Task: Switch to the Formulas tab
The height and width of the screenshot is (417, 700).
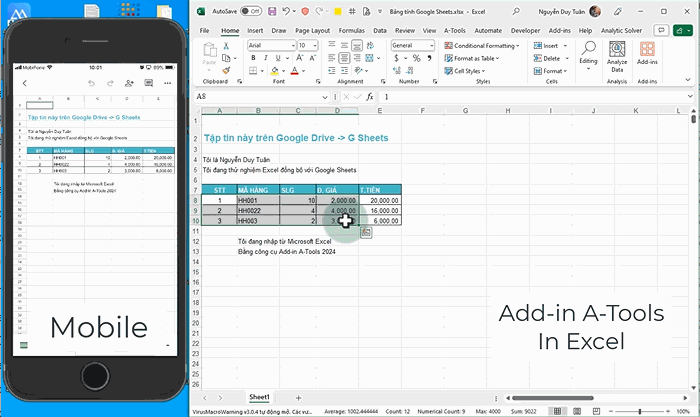Action: [351, 30]
